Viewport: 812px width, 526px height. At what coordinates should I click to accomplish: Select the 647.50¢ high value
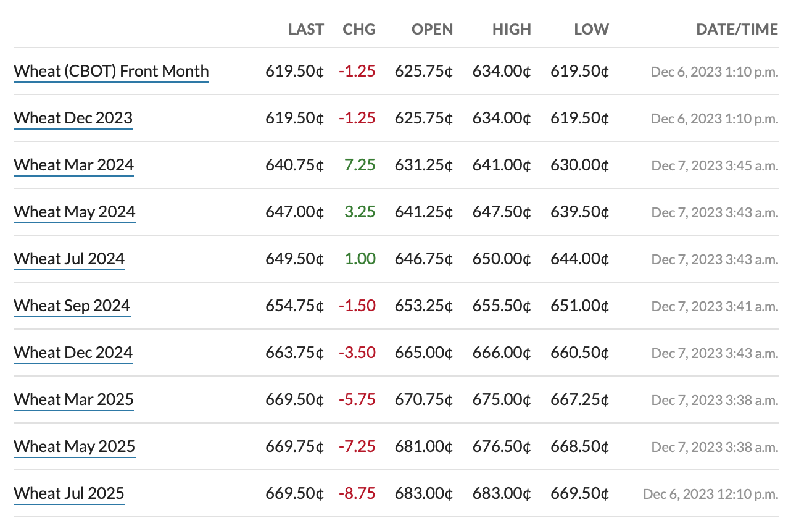tap(502, 212)
